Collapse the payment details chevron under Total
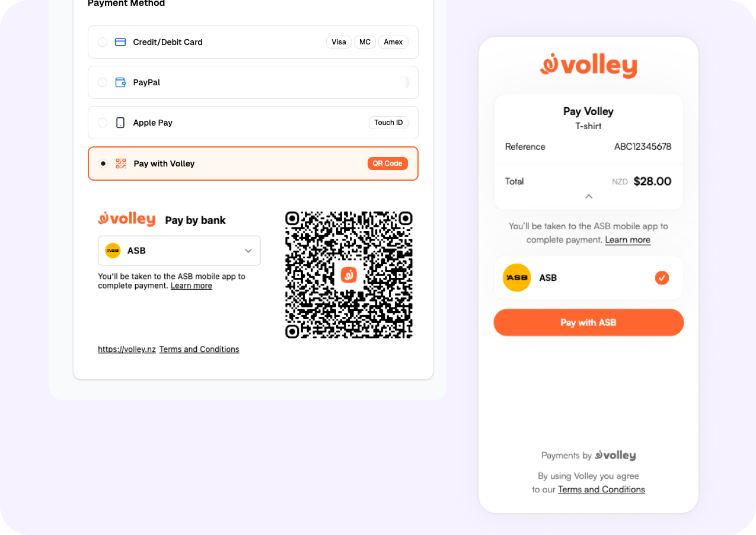The height and width of the screenshot is (535, 756). 589,196
